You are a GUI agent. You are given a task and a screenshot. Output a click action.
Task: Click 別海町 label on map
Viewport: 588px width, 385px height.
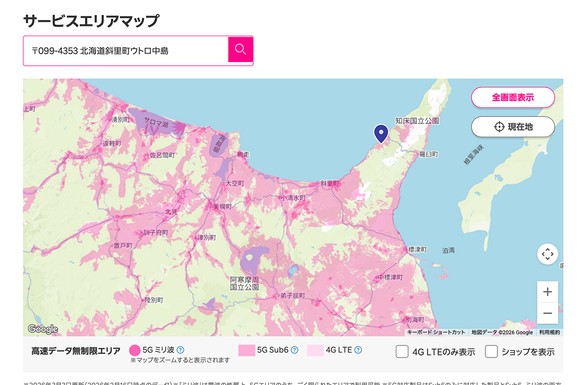[415, 320]
